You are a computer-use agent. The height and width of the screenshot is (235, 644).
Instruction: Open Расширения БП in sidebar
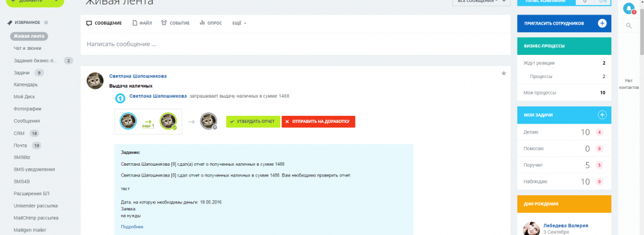pyautogui.click(x=31, y=193)
